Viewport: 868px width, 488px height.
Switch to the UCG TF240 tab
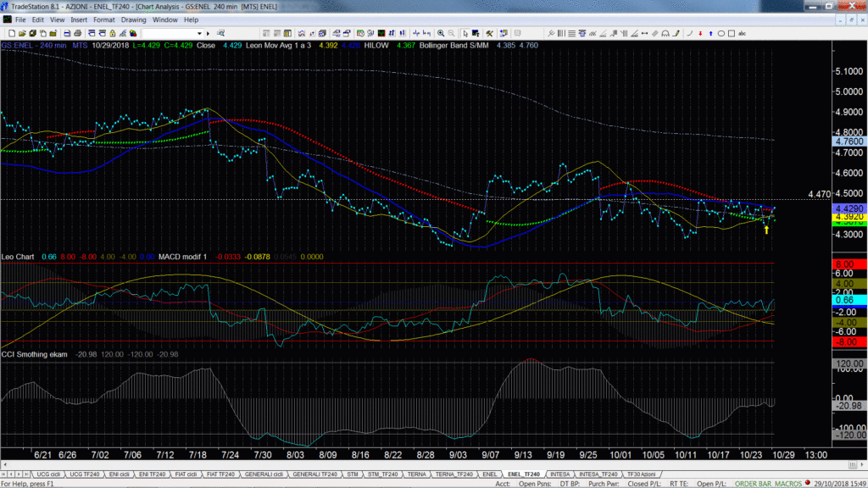pyautogui.click(x=85, y=474)
